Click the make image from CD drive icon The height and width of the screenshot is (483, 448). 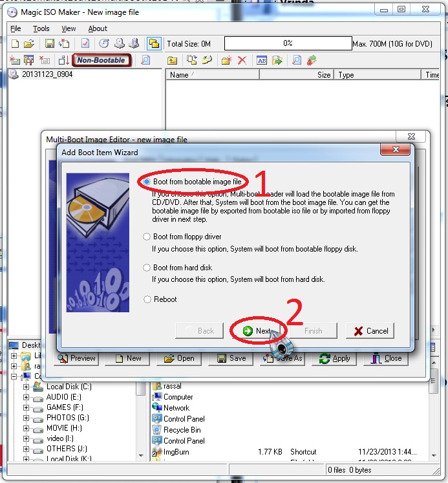coord(119,43)
